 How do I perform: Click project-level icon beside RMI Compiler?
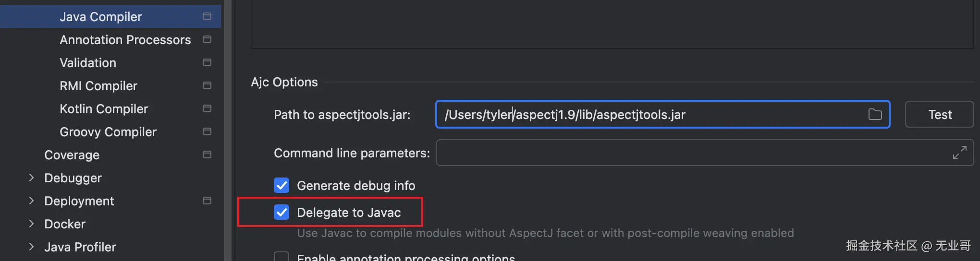point(207,85)
